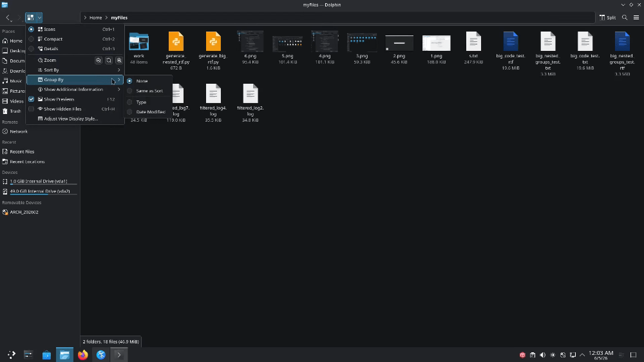This screenshot has height=362, width=644.
Task: Show hidden system tray icons arrow
Action: click(582, 355)
